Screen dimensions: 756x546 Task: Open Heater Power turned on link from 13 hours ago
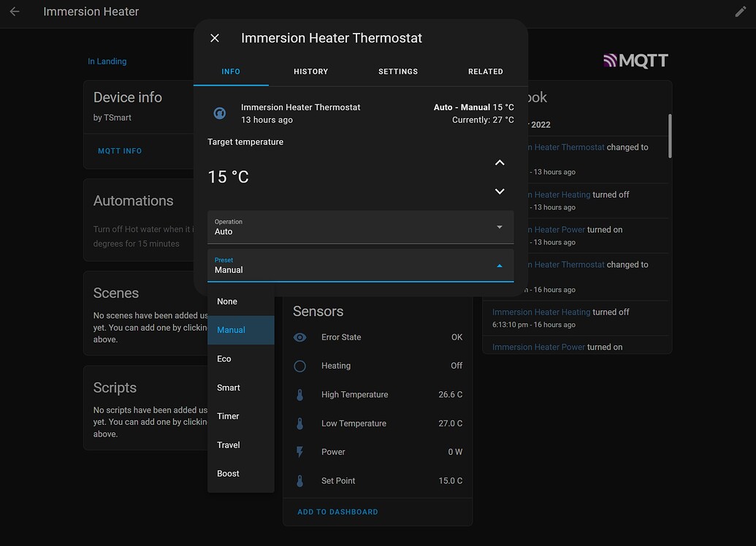(557, 230)
